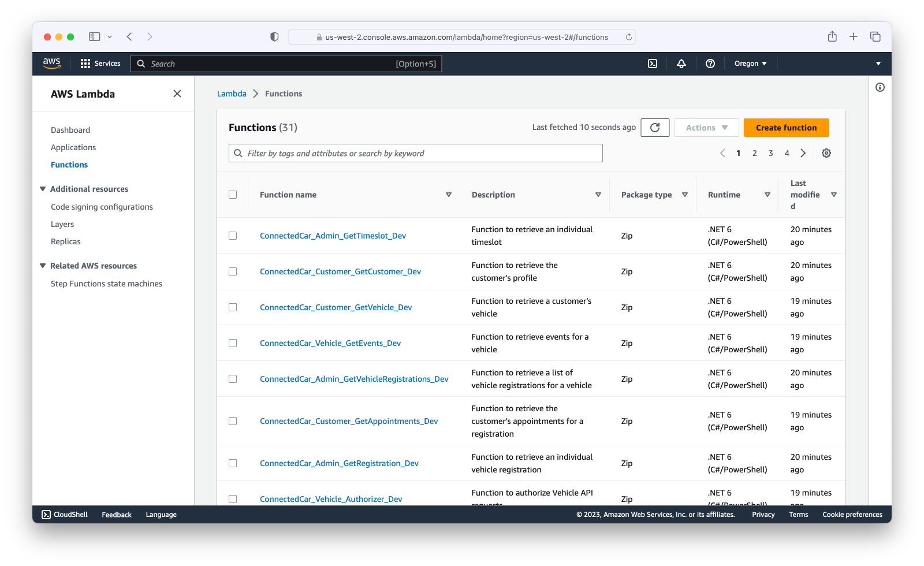Go to page 2 of functions
This screenshot has width=924, height=566.
pyautogui.click(x=754, y=153)
